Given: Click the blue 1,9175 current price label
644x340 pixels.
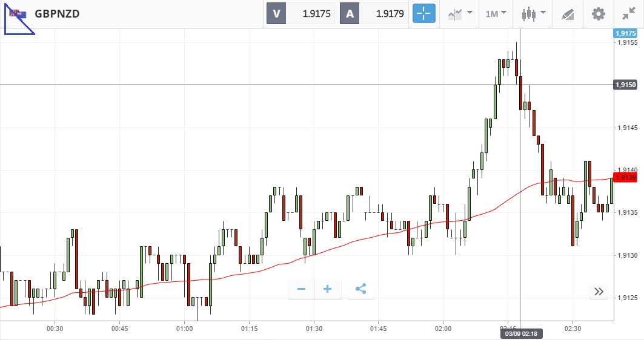Looking at the screenshot, I should coord(625,34).
